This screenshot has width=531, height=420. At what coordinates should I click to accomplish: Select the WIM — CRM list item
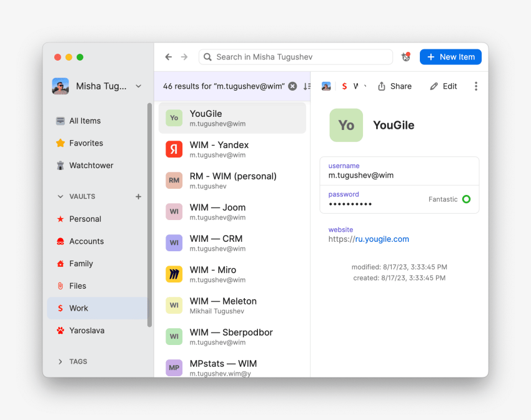(232, 243)
